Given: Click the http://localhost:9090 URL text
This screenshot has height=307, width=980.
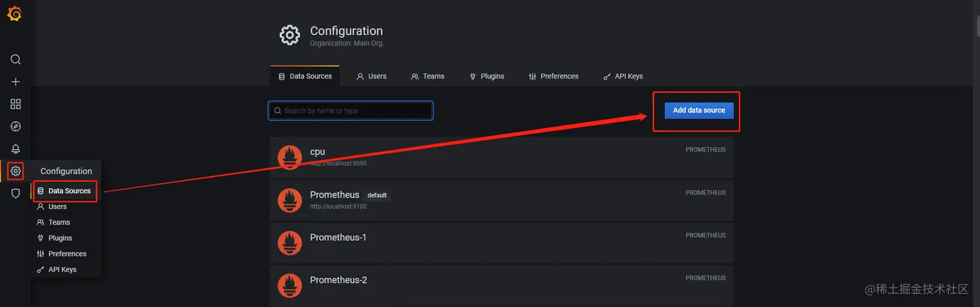Looking at the screenshot, I should click(x=338, y=164).
